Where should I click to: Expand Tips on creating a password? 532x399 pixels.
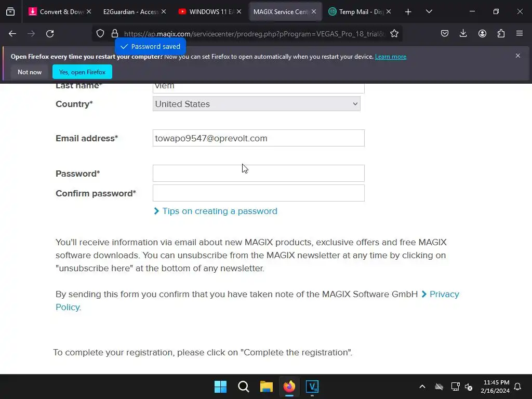tap(216, 211)
